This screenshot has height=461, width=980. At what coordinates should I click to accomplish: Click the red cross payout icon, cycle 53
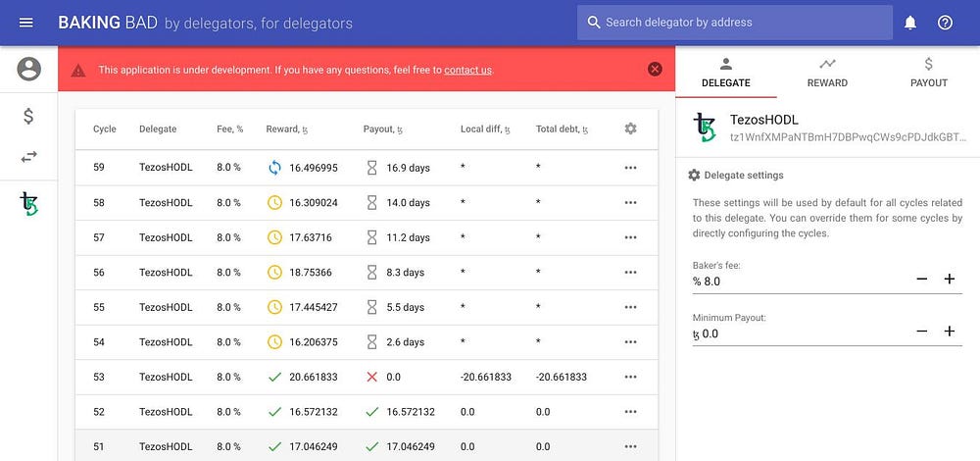tap(371, 378)
